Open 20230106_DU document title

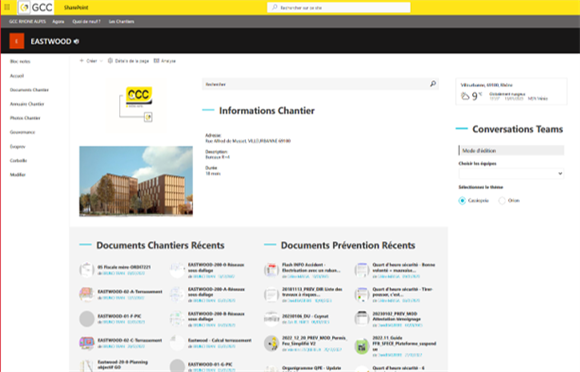(x=305, y=316)
